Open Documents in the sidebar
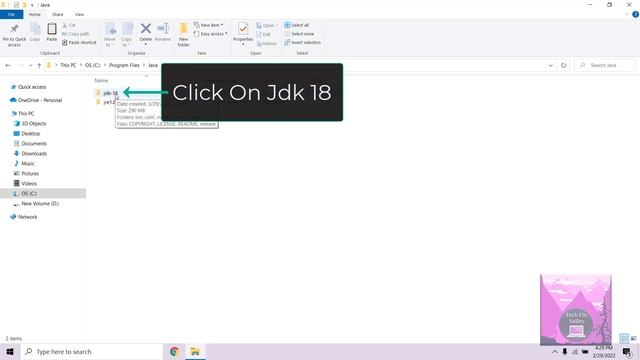The image size is (640, 360). coord(34,144)
